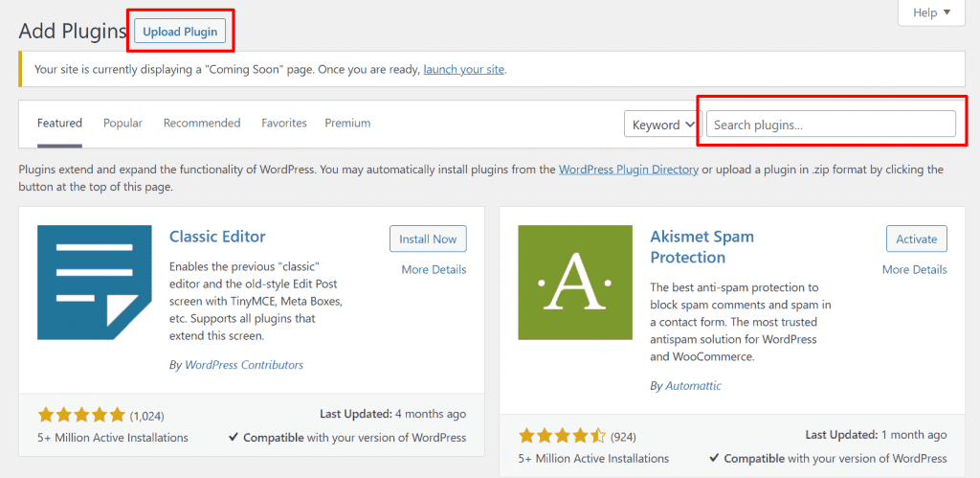
Task: Click Last Updated: 1 month ago text
Action: click(877, 435)
